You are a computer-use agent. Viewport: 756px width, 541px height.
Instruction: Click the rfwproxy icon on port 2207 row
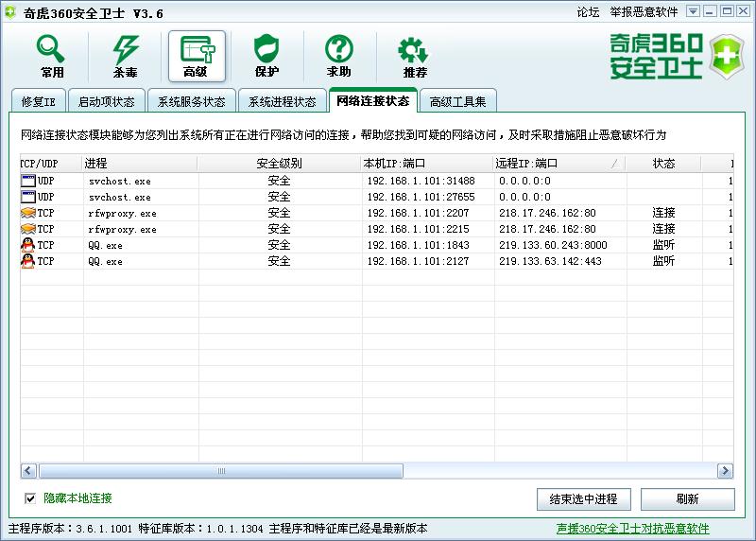pos(28,213)
